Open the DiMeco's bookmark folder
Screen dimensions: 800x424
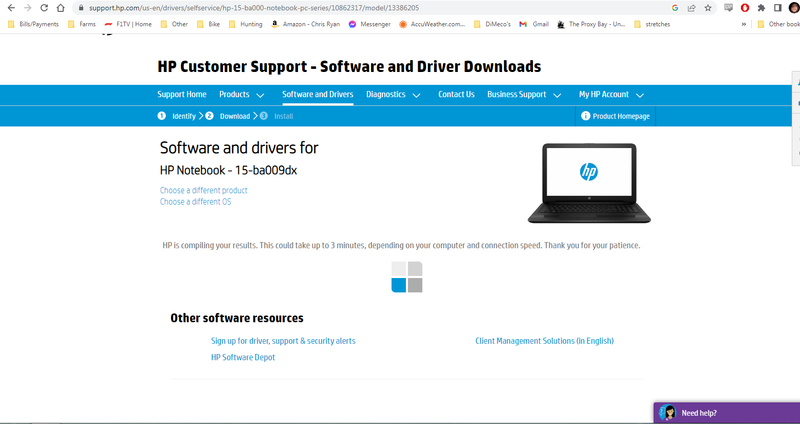492,24
